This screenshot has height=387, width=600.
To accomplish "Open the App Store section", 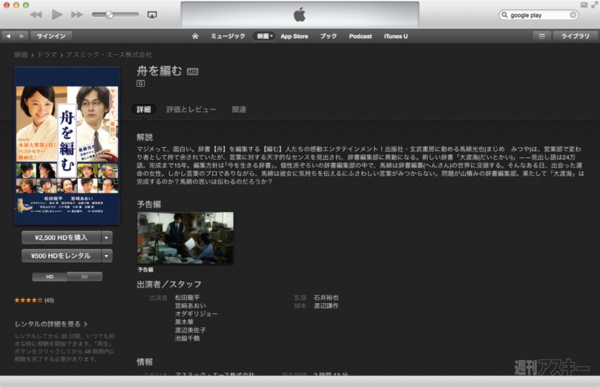I will (x=294, y=36).
